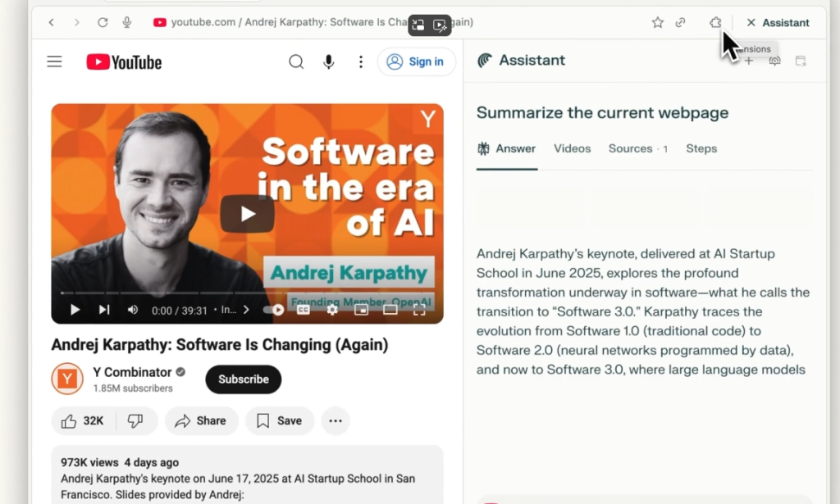Click the video progress bar
Viewport: 840px width, 504px height.
point(248,293)
